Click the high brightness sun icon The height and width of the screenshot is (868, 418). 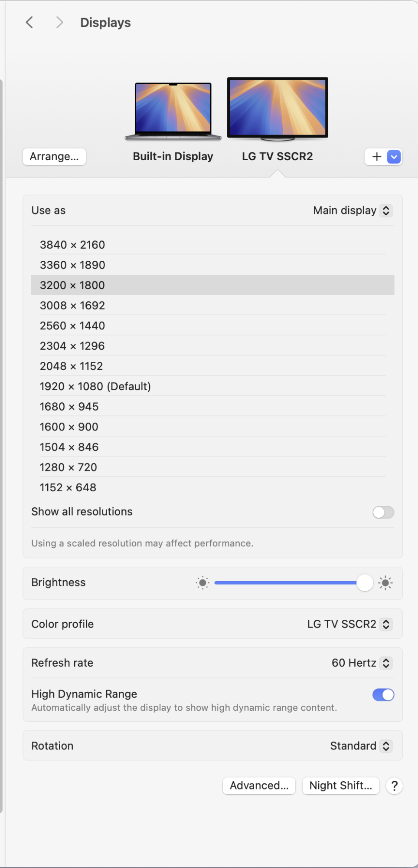tap(385, 583)
